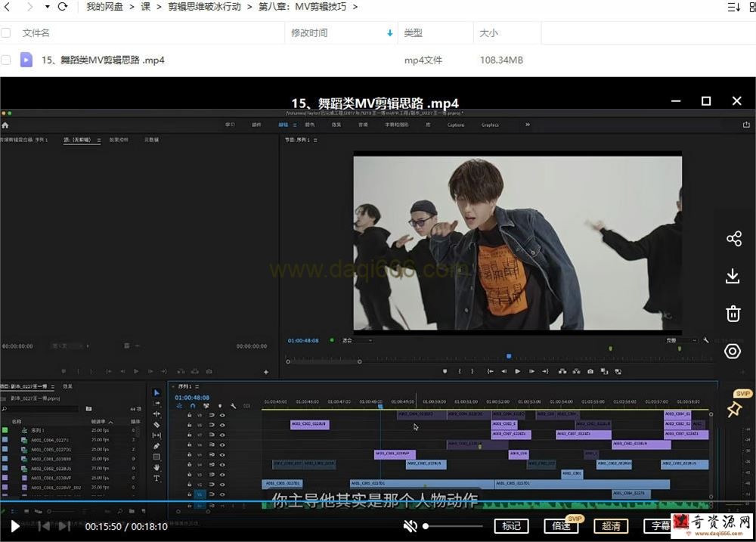Screen dimensions: 756x542
Task: Select the Razor tool
Action: (156, 424)
